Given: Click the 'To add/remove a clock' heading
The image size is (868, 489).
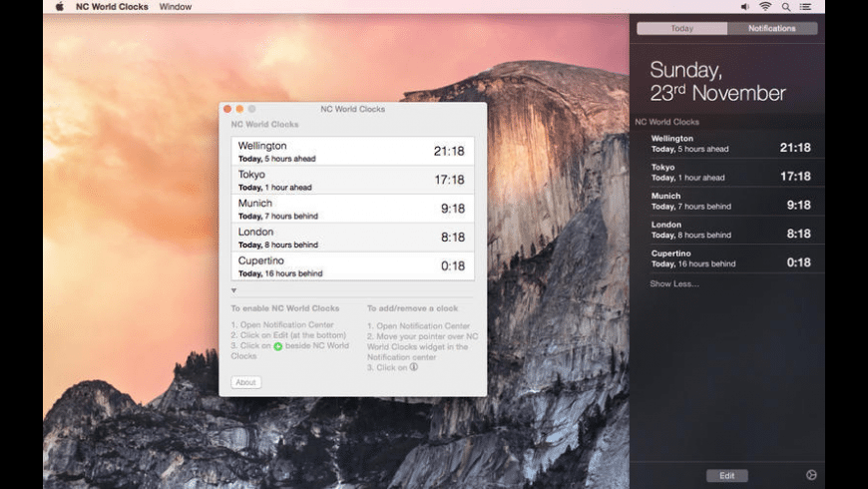Looking at the screenshot, I should point(412,308).
